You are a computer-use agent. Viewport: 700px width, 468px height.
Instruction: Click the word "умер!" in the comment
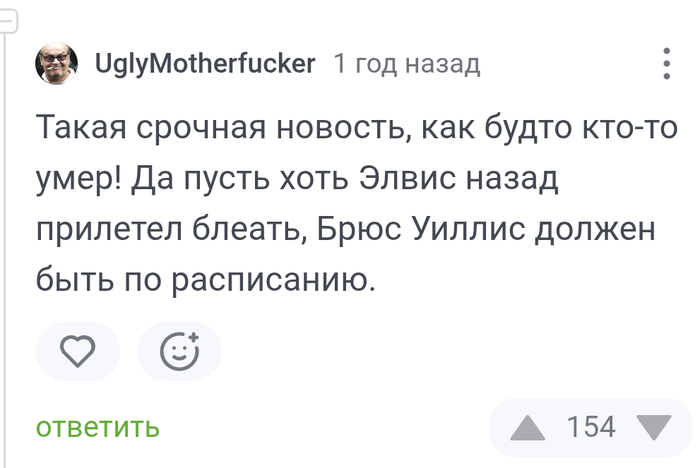80,180
